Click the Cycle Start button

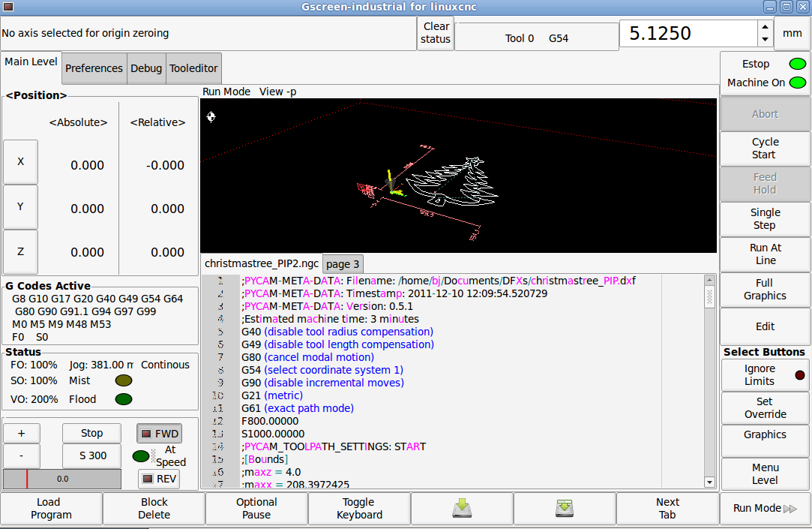(765, 149)
